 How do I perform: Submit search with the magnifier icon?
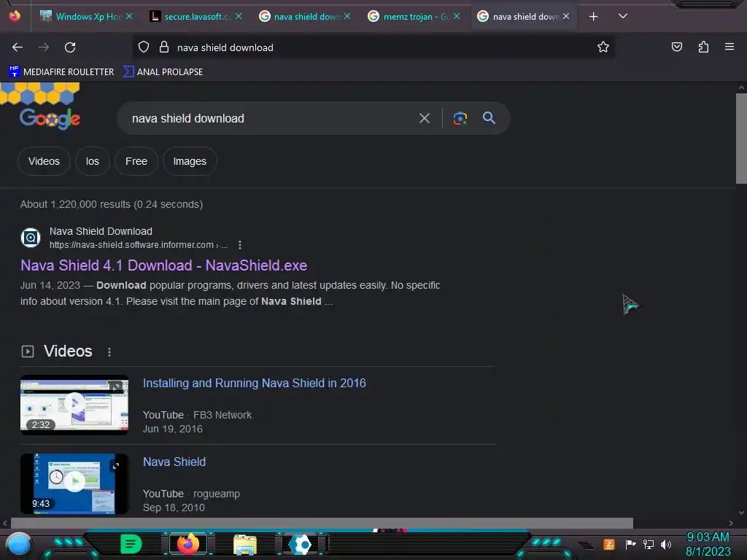(x=489, y=118)
